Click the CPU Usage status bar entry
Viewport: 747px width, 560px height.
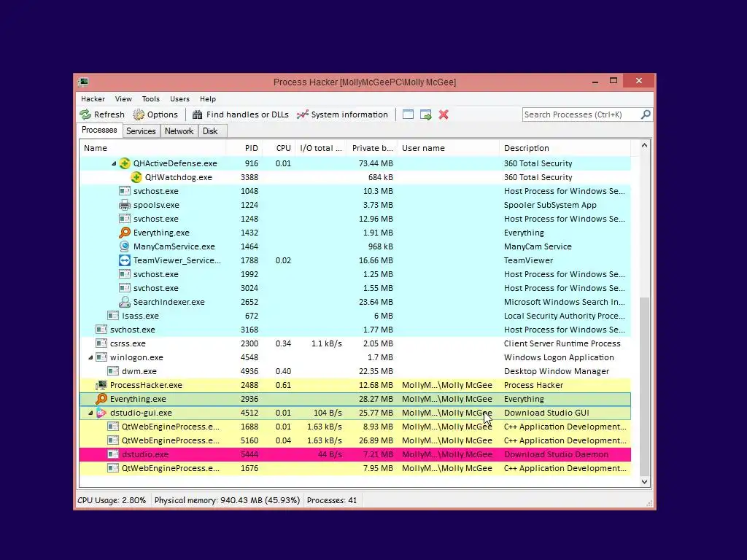point(112,500)
